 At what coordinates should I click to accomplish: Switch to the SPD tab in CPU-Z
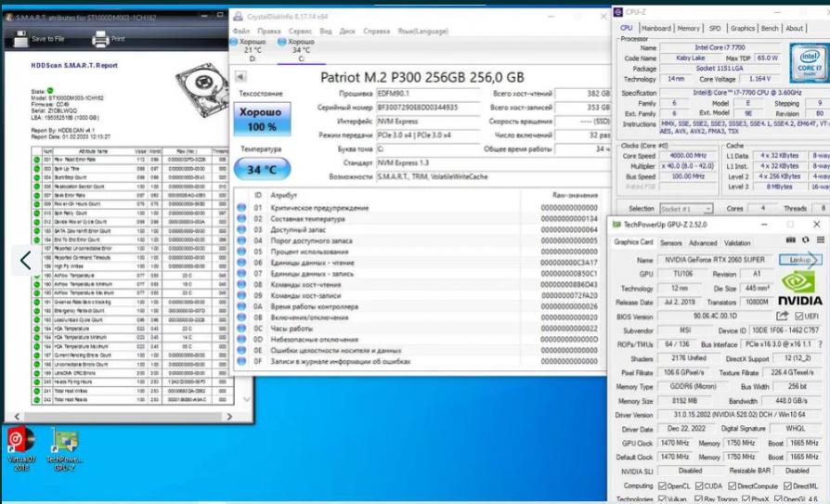pyautogui.click(x=715, y=28)
